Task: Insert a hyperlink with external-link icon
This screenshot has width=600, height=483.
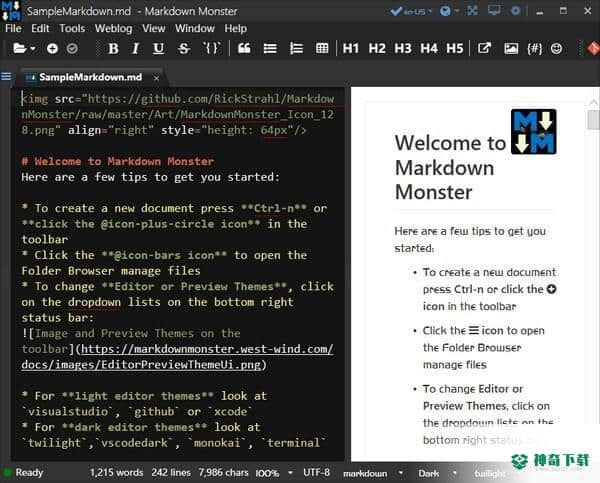Action: click(484, 48)
